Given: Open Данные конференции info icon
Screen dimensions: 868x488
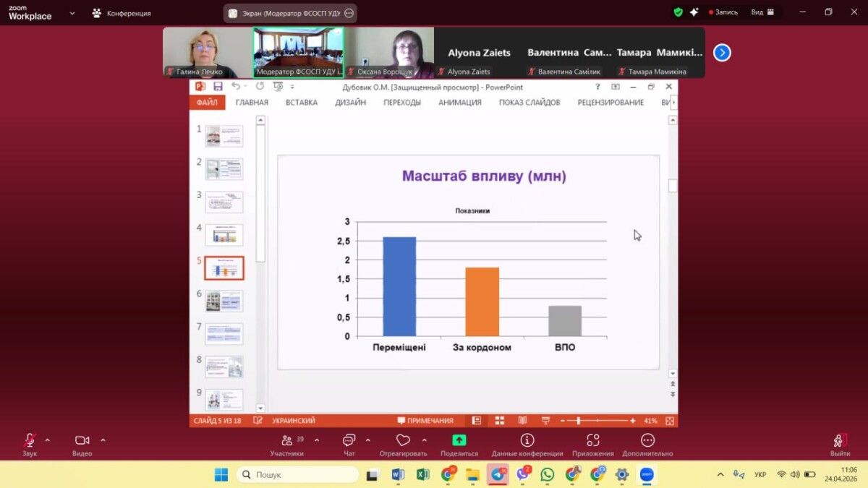Looking at the screenshot, I should click(527, 440).
